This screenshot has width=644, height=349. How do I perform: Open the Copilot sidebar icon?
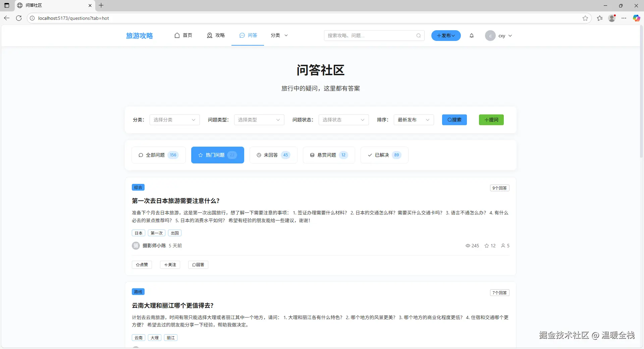click(x=636, y=18)
